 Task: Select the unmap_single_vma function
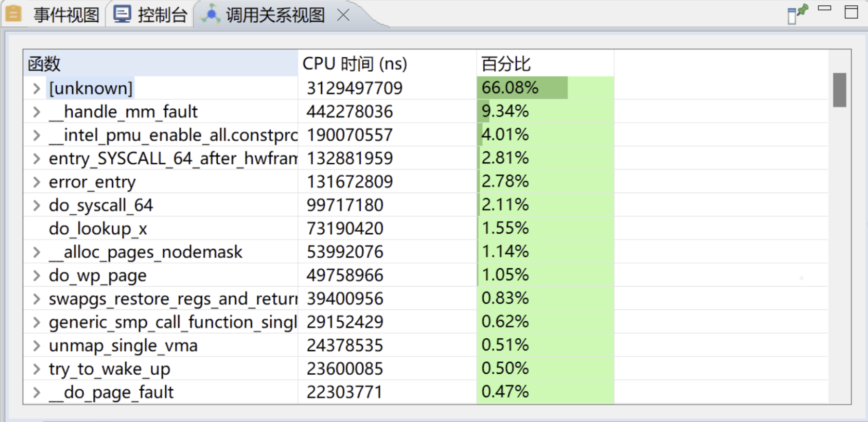click(123, 345)
